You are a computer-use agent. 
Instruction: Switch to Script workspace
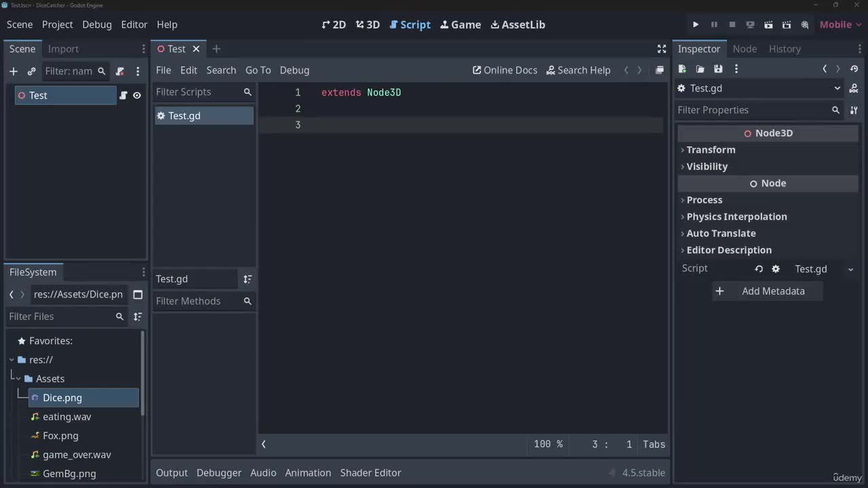point(410,24)
